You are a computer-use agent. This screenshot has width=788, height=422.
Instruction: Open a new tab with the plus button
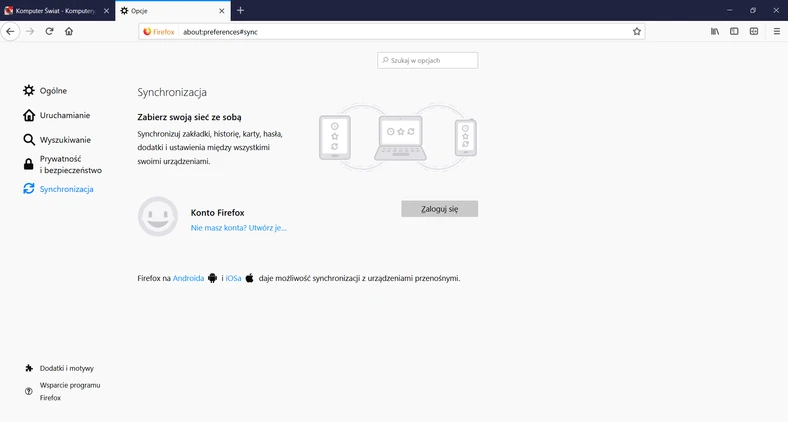click(x=240, y=10)
